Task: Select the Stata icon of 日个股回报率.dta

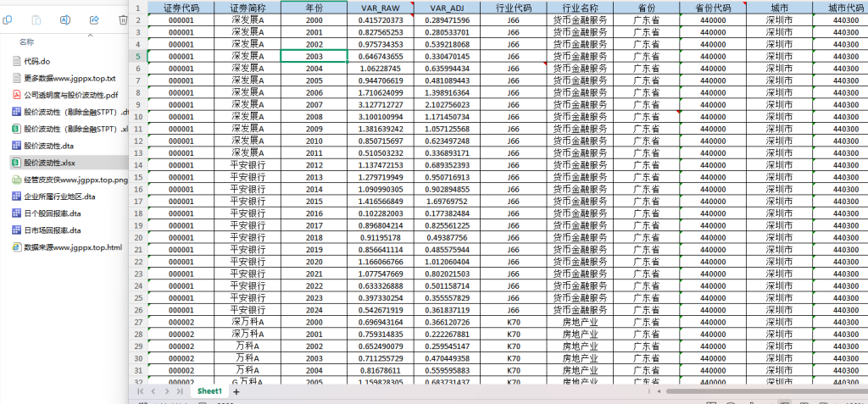Action: tap(17, 213)
